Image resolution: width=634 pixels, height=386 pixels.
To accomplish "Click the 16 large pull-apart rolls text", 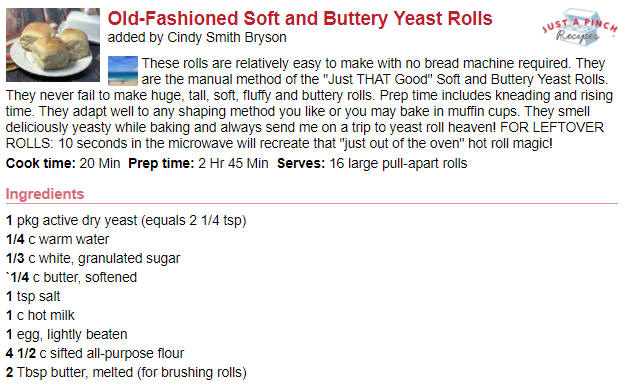I will (398, 163).
